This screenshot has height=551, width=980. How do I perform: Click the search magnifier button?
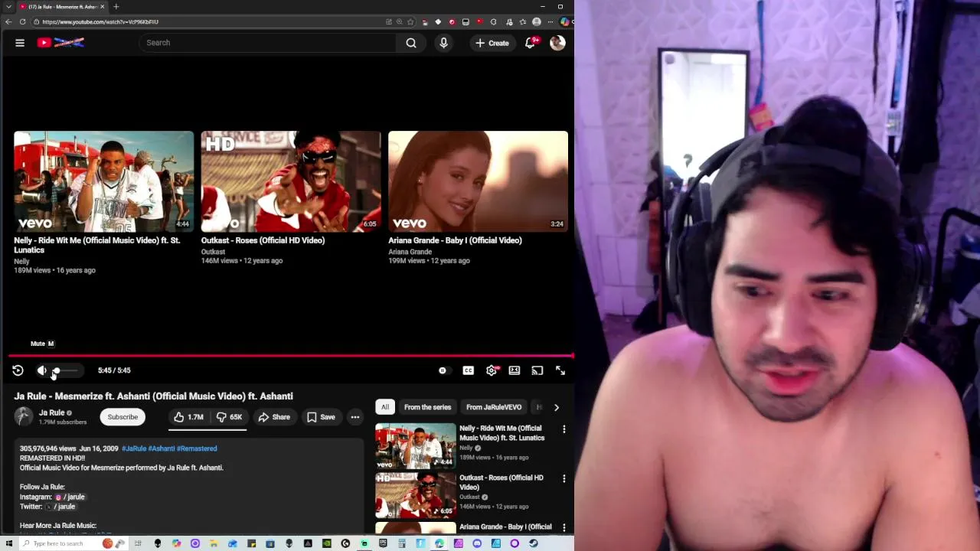click(x=411, y=43)
